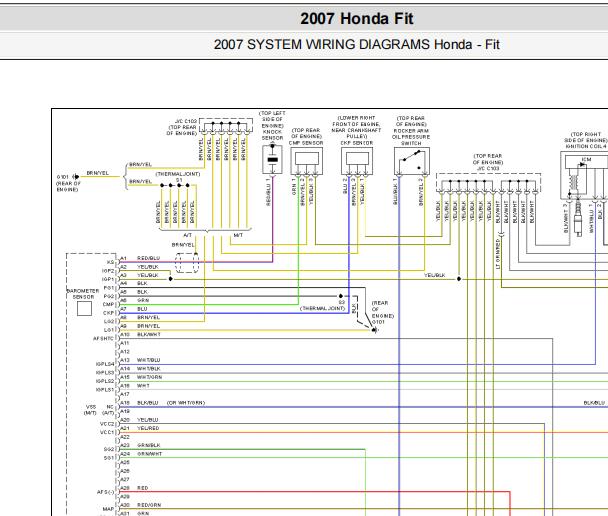Click the 'CMP SENSOR' label
The image size is (608, 516).
306,143
